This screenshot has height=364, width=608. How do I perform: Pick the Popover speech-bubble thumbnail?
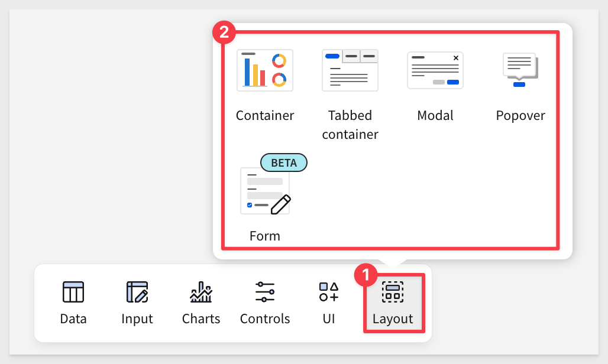[520, 70]
